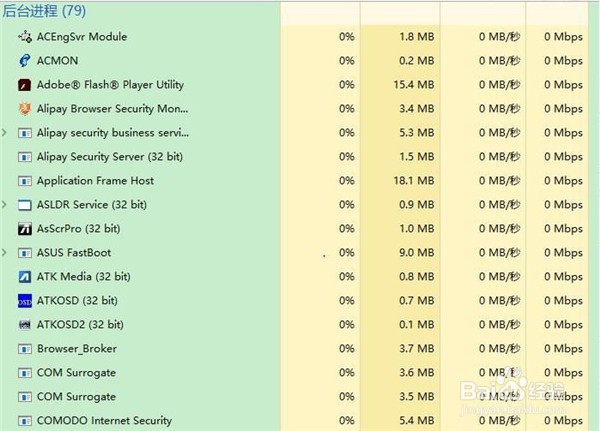
Task: Click the Alipay Browser Security Monitor icon
Action: point(25,109)
